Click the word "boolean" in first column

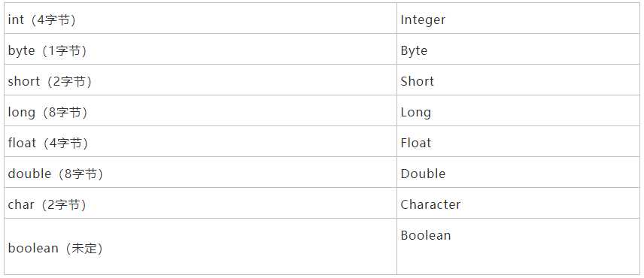[x=33, y=248]
